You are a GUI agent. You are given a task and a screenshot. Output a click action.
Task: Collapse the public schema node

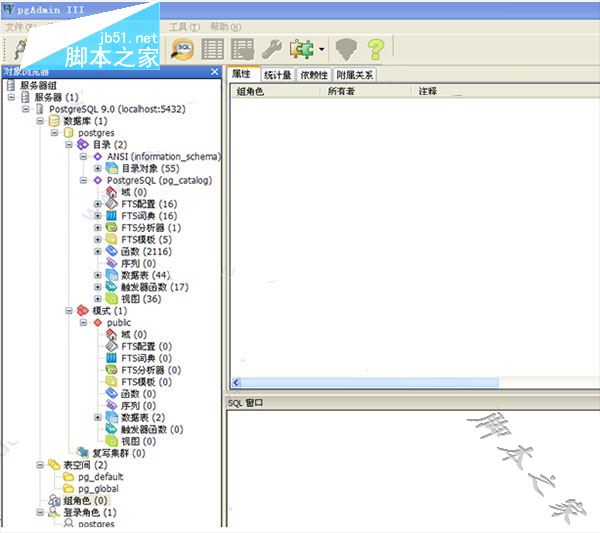(83, 323)
